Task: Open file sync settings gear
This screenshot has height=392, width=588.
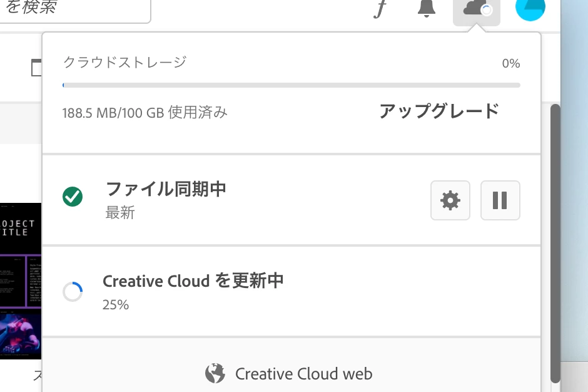Action: [450, 200]
